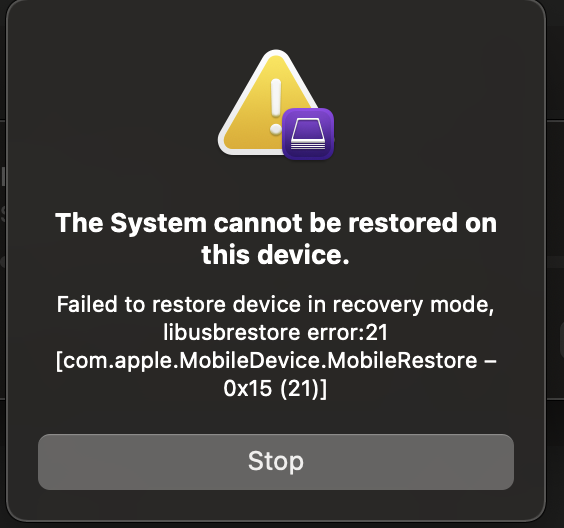Click the word 'Failed' starting the error message
Image resolution: width=564 pixels, height=528 pixels.
[87, 304]
